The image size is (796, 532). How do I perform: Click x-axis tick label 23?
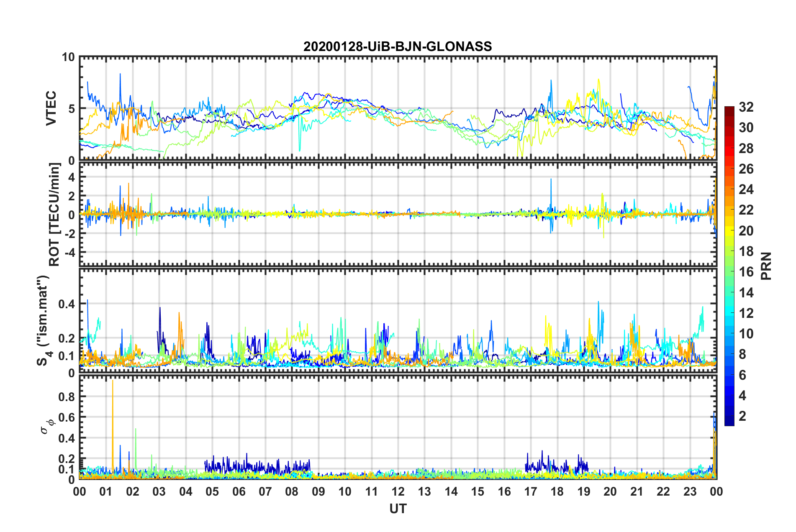[x=690, y=491]
